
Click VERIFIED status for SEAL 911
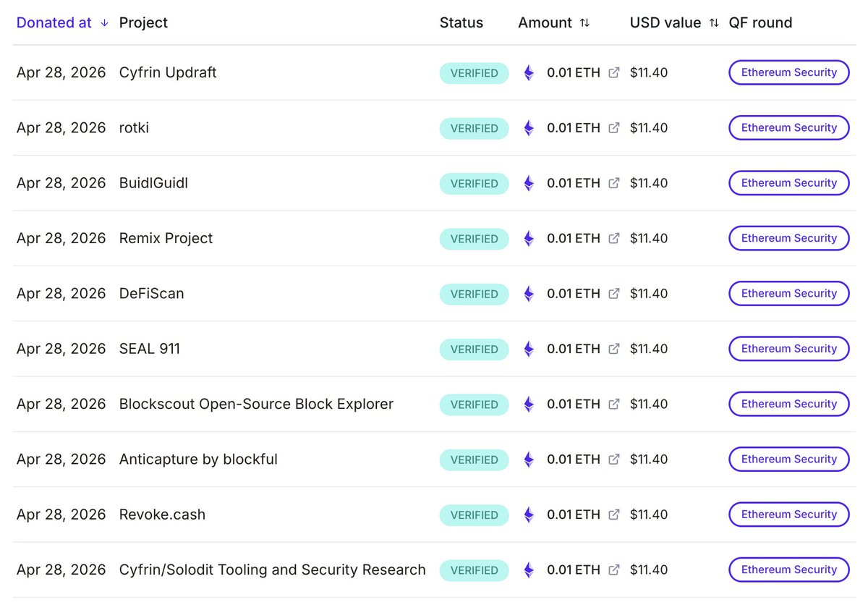pyautogui.click(x=475, y=349)
